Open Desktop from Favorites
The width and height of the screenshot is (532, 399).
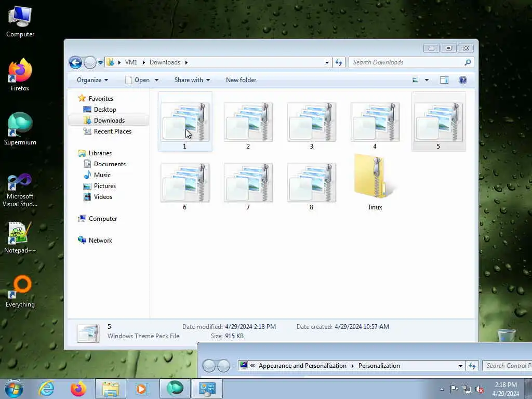click(105, 110)
